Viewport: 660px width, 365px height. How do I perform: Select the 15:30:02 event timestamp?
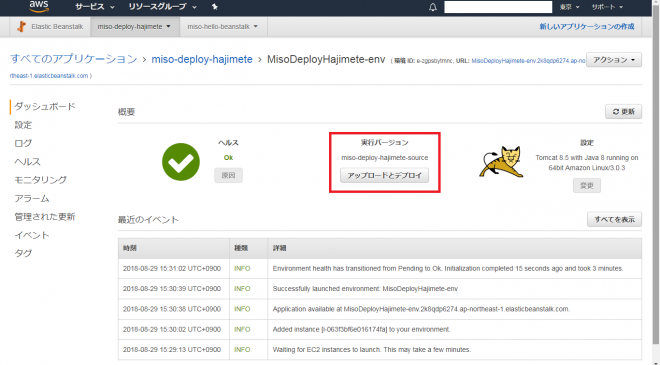(172, 329)
